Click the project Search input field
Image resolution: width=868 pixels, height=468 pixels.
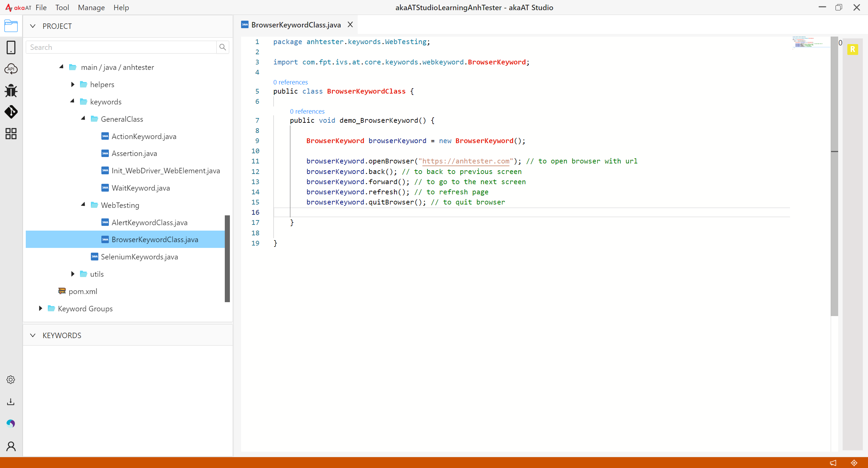coord(121,47)
